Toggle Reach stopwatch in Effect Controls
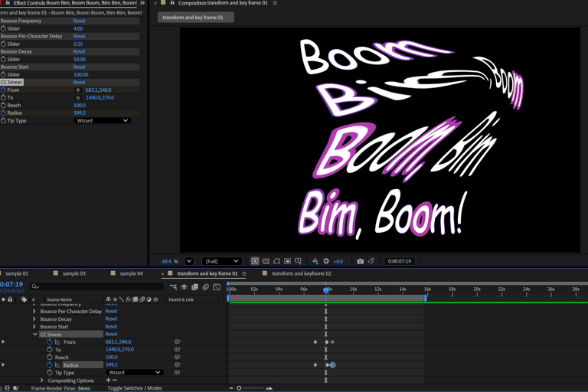The height and width of the screenshot is (392, 588). (3, 106)
